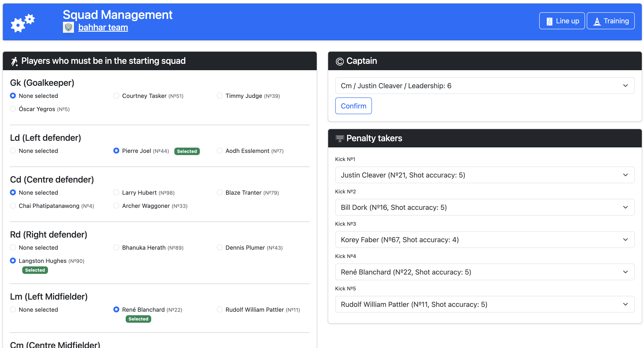Select Bhanuka Herath as right defender
644x348 pixels.
point(116,247)
